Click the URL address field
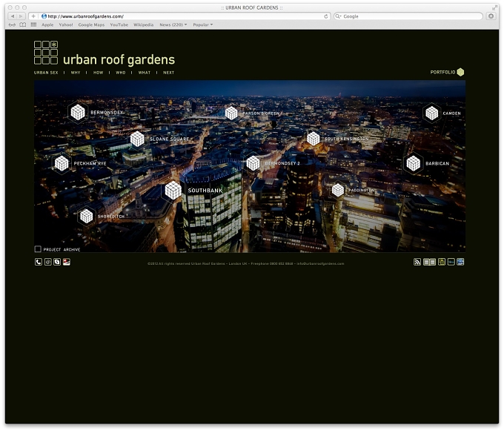This screenshot has height=431, width=504. pos(185,16)
